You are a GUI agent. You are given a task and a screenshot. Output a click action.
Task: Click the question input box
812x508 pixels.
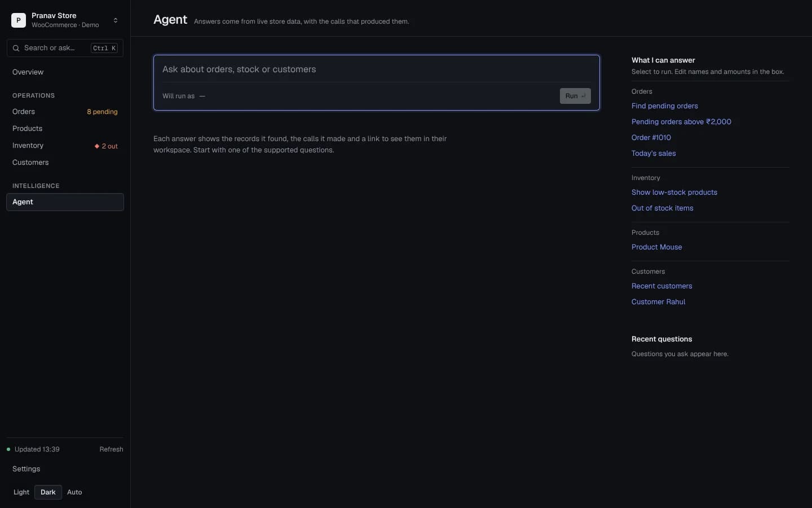click(377, 69)
